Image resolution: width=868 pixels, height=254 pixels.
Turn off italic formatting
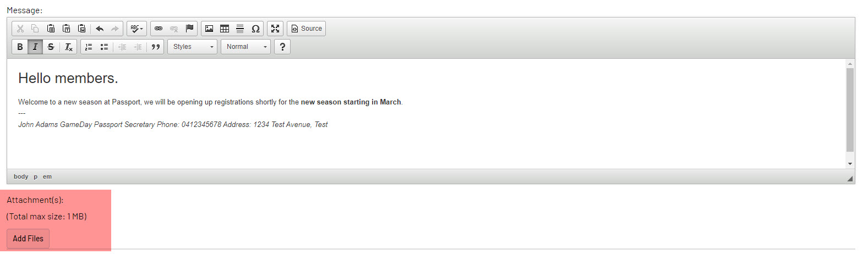pos(35,47)
